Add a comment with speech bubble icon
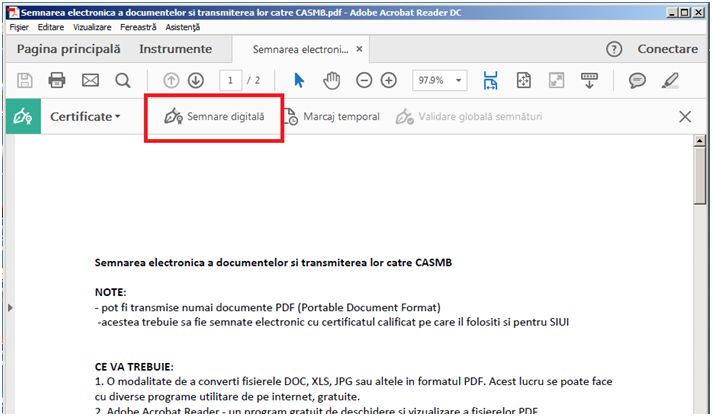This screenshot has height=416, width=712. (x=636, y=80)
